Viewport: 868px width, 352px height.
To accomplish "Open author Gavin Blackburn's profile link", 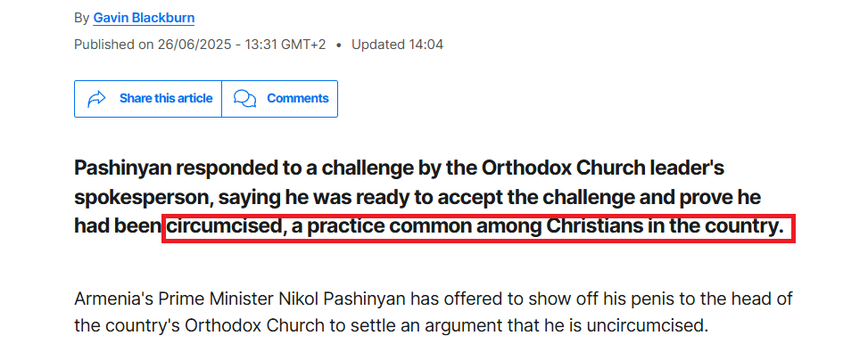I will pyautogui.click(x=144, y=18).
